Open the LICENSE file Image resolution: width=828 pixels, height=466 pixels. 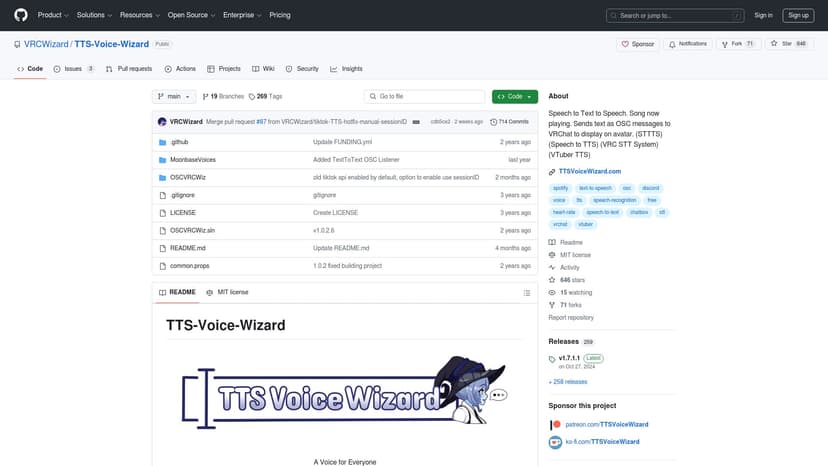(183, 212)
